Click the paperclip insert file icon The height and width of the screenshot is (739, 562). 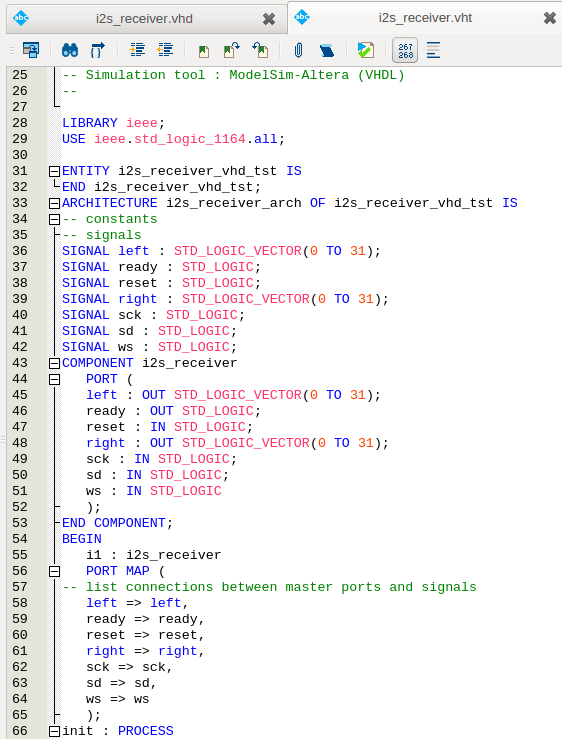pos(298,50)
